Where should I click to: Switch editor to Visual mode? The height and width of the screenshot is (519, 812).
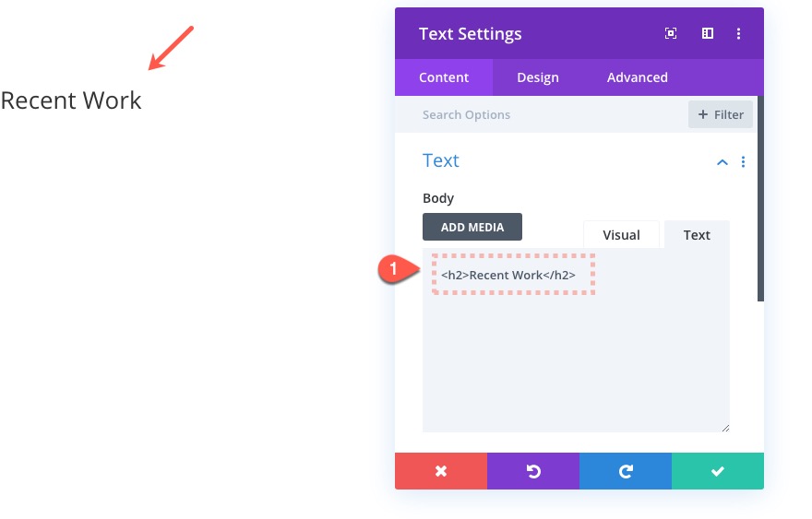[x=621, y=235]
